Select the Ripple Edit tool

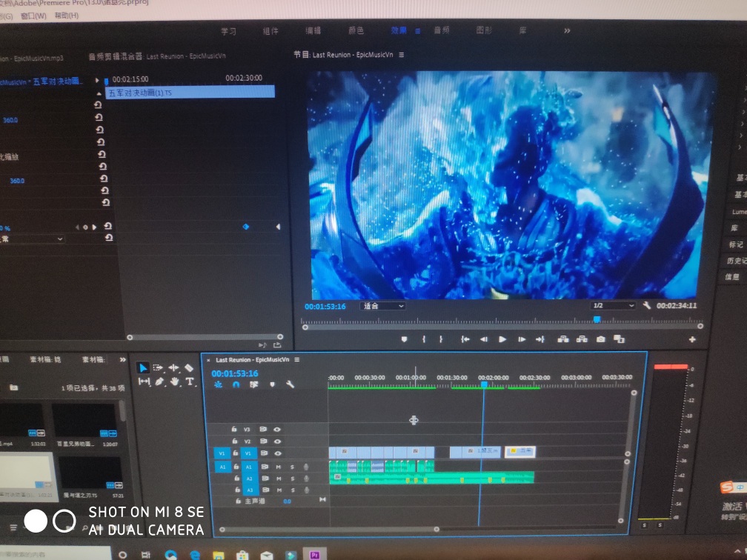(173, 367)
